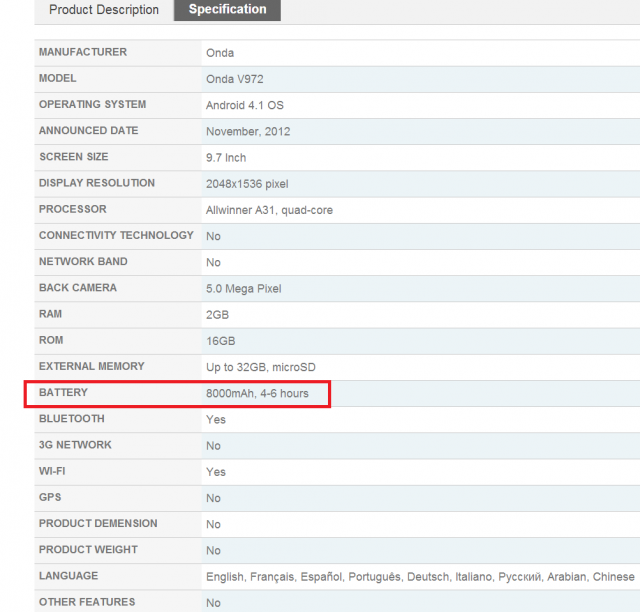Click the RAM label
Image resolution: width=640 pixels, height=612 pixels.
click(50, 314)
